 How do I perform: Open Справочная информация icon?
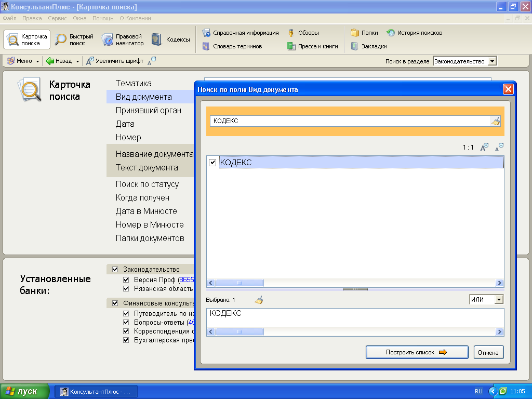pos(206,33)
